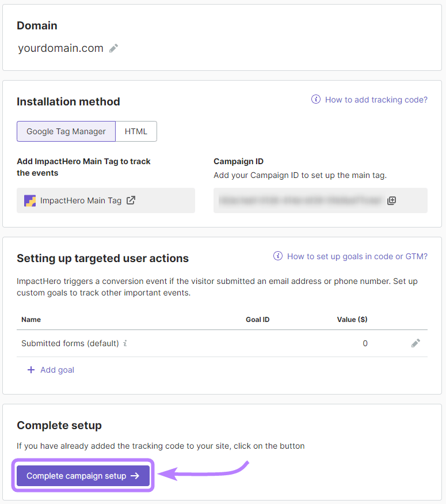Click the Complete campaign setup button
This screenshot has height=504, width=446.
82,476
